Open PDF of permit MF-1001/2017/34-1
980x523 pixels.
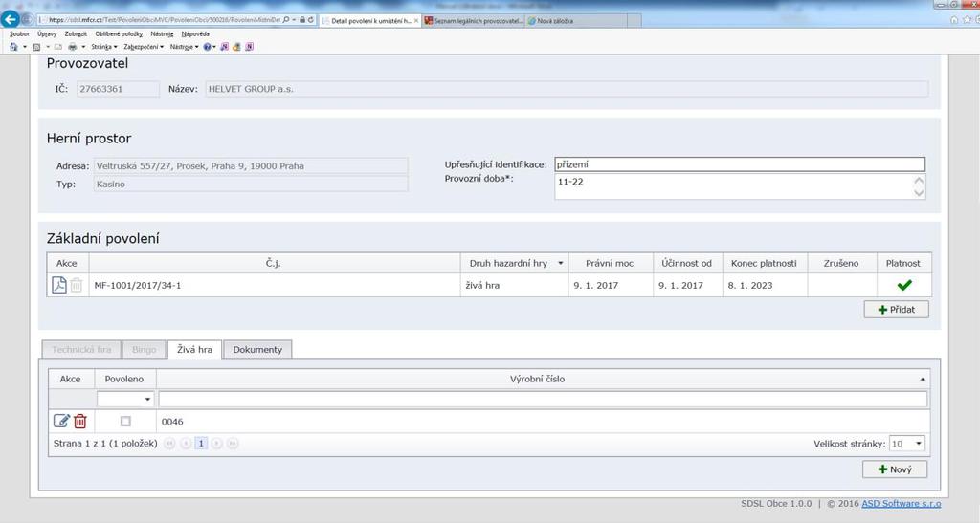pos(58,285)
